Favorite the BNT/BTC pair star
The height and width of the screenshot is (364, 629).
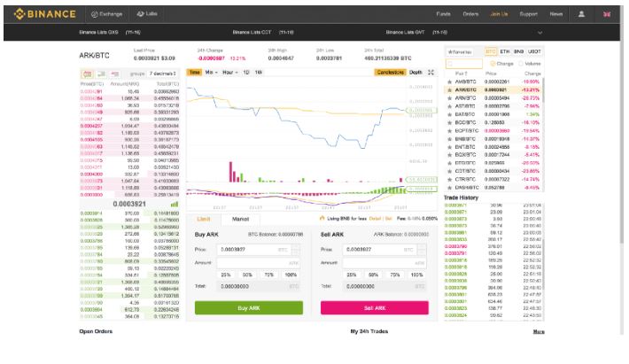pos(449,147)
